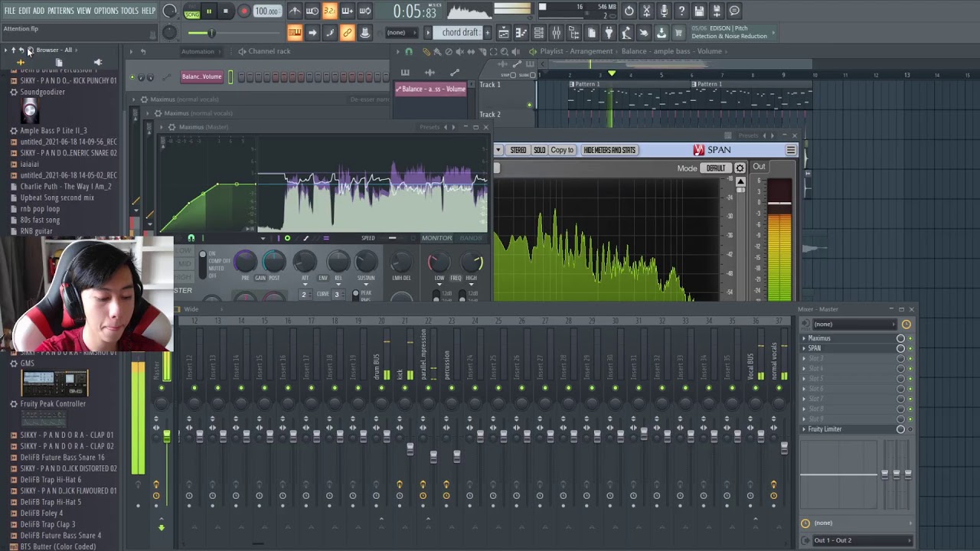Screen dimensions: 980x551
Task: Toggle the Fruity Limiter enable LED
Action: pos(910,429)
